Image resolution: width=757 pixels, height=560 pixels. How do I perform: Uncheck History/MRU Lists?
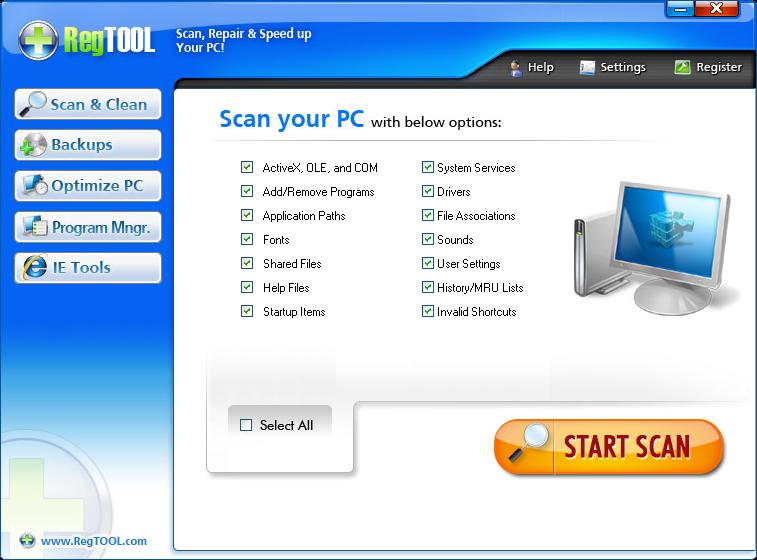pos(428,287)
